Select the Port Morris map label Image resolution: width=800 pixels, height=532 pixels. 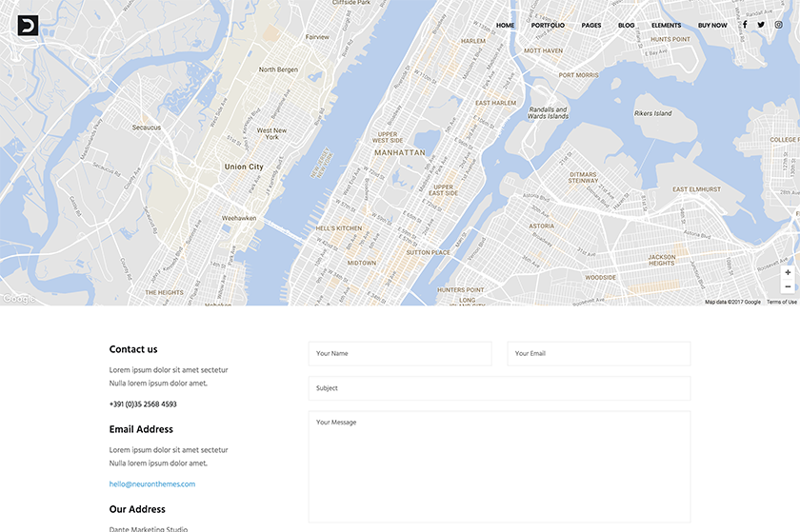(x=579, y=75)
